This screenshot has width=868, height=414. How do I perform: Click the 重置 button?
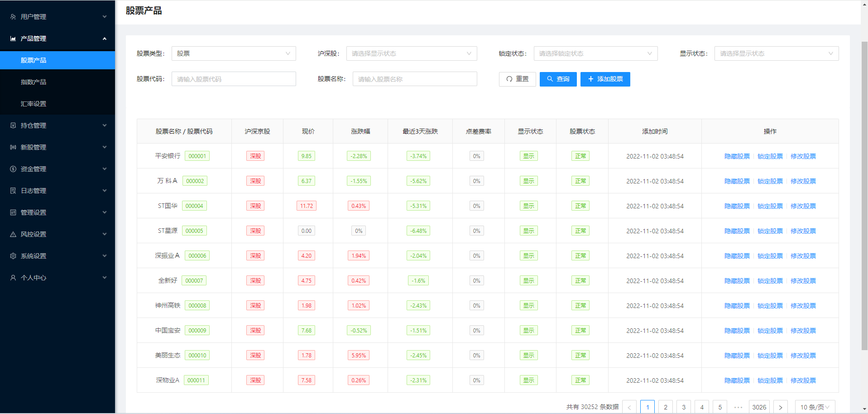click(x=517, y=79)
